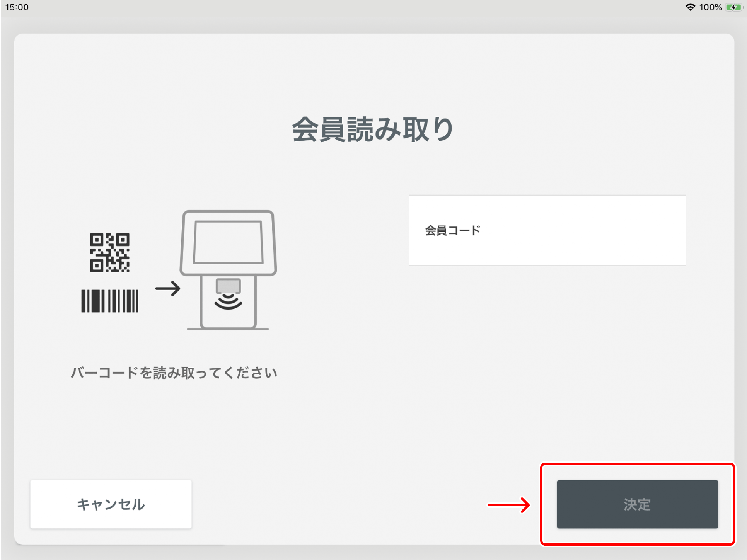
Task: Click the 15:00 clock in status bar
Action: 17,7
